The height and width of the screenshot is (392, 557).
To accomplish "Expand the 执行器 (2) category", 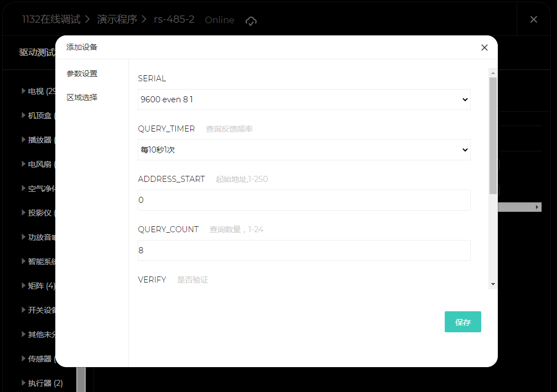I will [x=42, y=383].
